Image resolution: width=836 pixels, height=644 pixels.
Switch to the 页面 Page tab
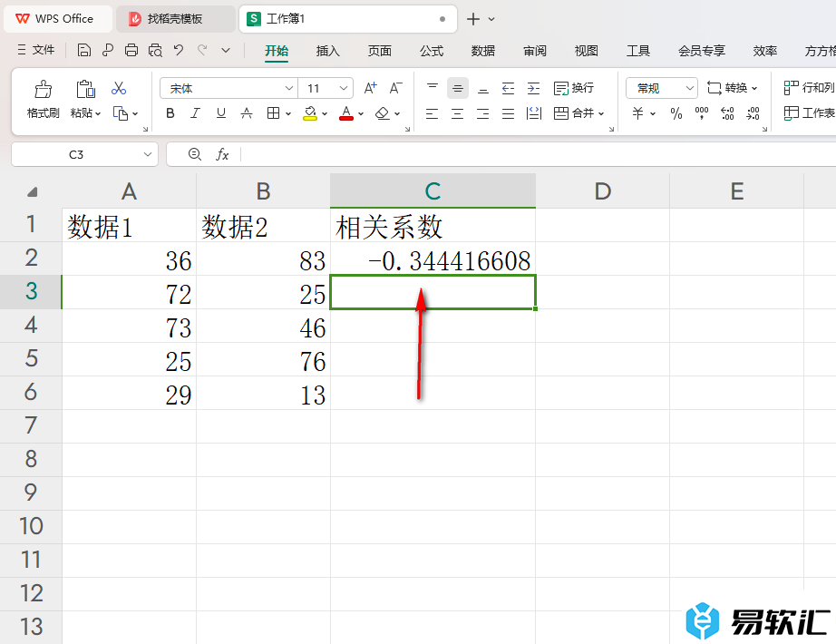pyautogui.click(x=380, y=51)
